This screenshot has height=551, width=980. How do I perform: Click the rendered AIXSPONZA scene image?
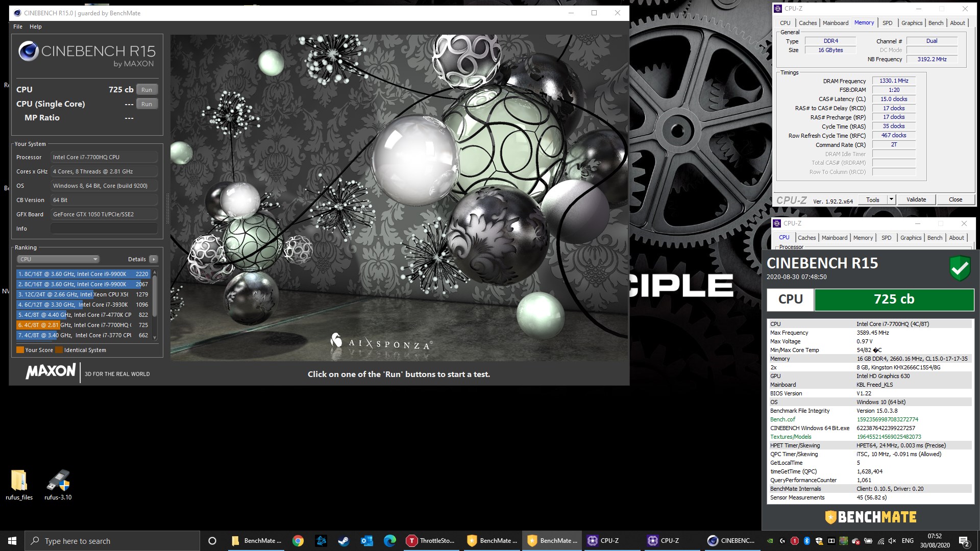coord(399,198)
